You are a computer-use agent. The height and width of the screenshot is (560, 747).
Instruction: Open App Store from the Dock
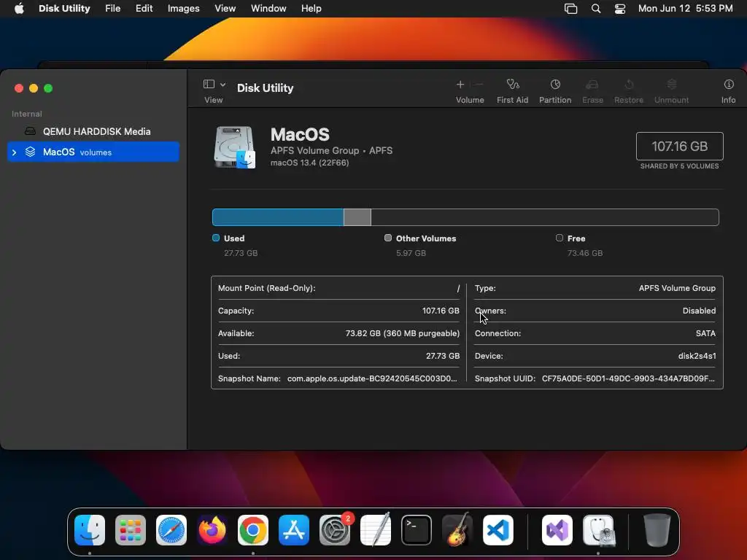[294, 530]
